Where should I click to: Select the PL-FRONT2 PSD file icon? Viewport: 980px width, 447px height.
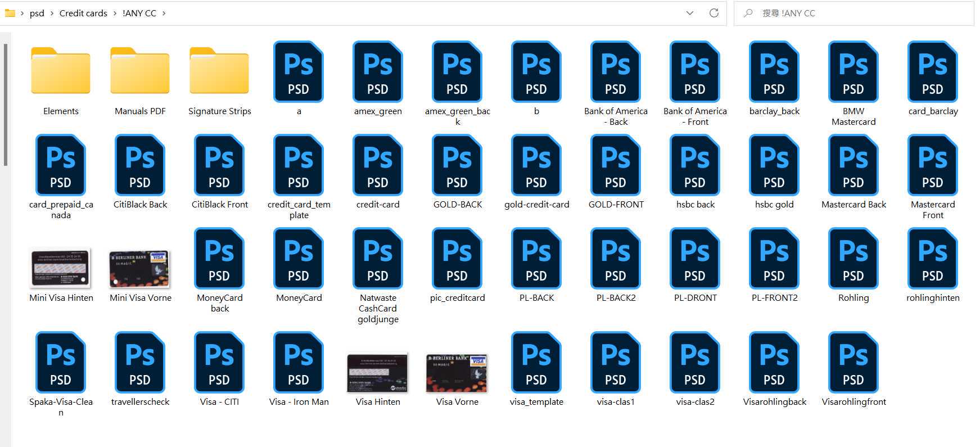pyautogui.click(x=774, y=258)
